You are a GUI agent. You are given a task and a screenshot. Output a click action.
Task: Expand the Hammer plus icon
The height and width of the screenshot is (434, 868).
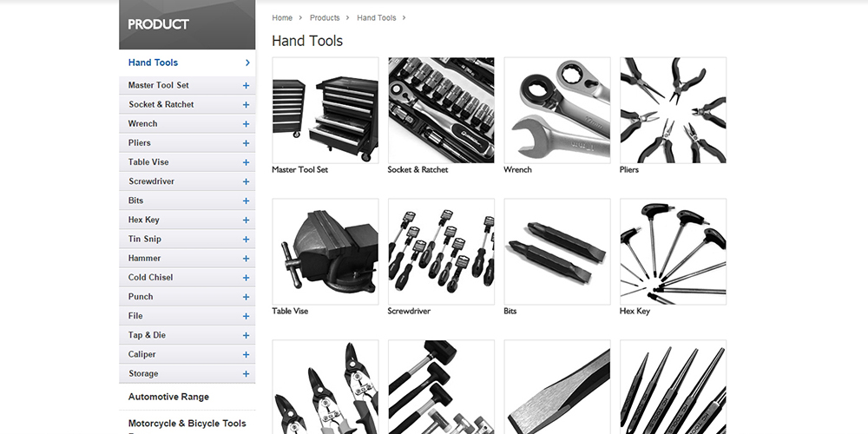click(x=246, y=259)
